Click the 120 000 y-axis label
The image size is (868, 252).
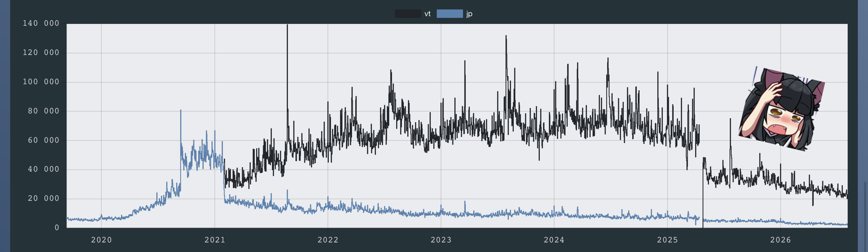click(x=41, y=52)
